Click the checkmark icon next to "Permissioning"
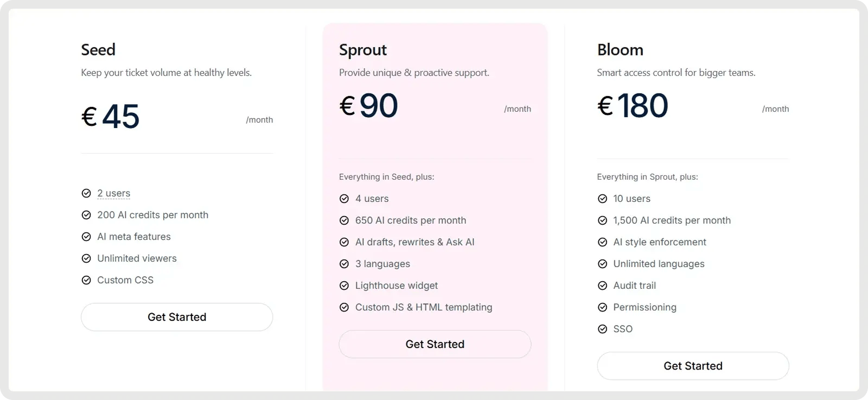The image size is (868, 400). (x=602, y=307)
